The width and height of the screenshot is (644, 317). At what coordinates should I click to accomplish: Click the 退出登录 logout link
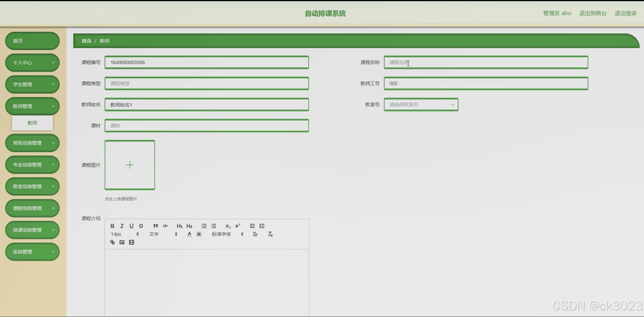(x=625, y=13)
